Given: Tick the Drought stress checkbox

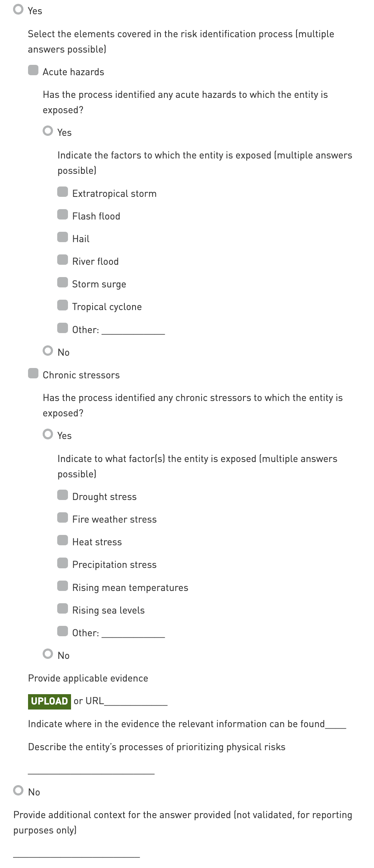Looking at the screenshot, I should (x=63, y=495).
